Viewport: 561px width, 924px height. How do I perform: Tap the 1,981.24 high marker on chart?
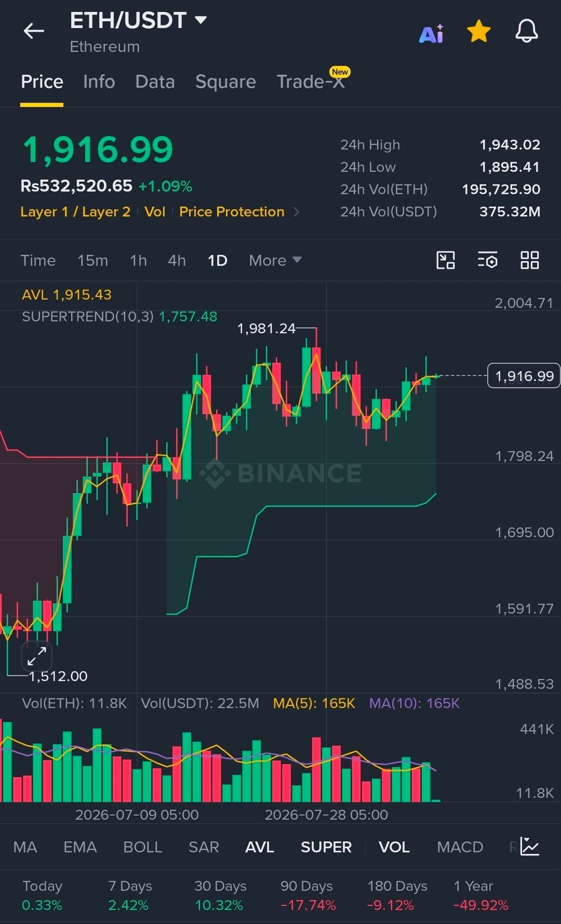266,329
